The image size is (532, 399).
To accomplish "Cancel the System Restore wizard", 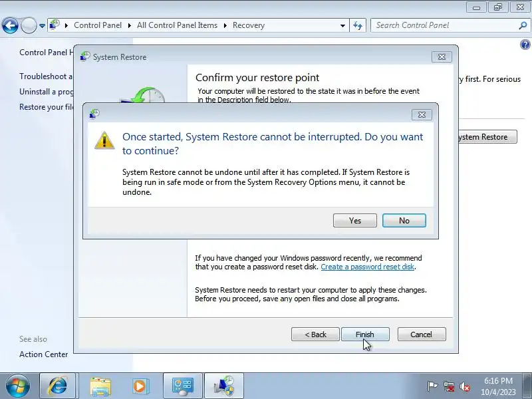I will (422, 334).
